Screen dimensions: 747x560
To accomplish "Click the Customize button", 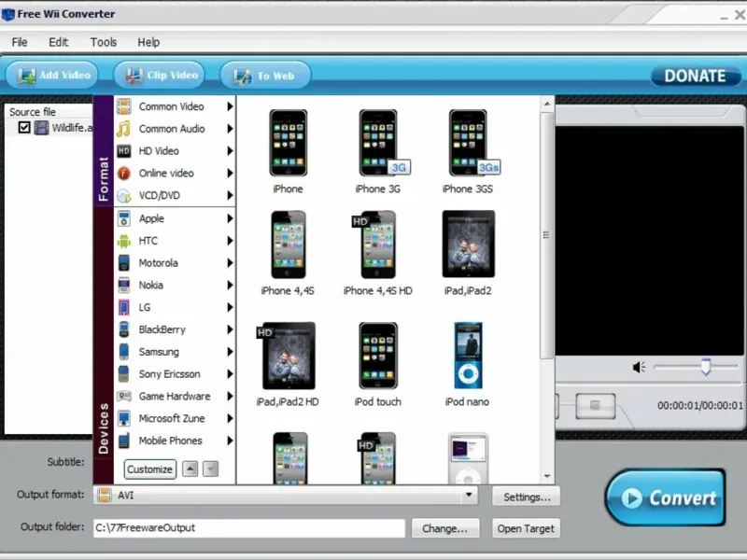I will point(150,469).
